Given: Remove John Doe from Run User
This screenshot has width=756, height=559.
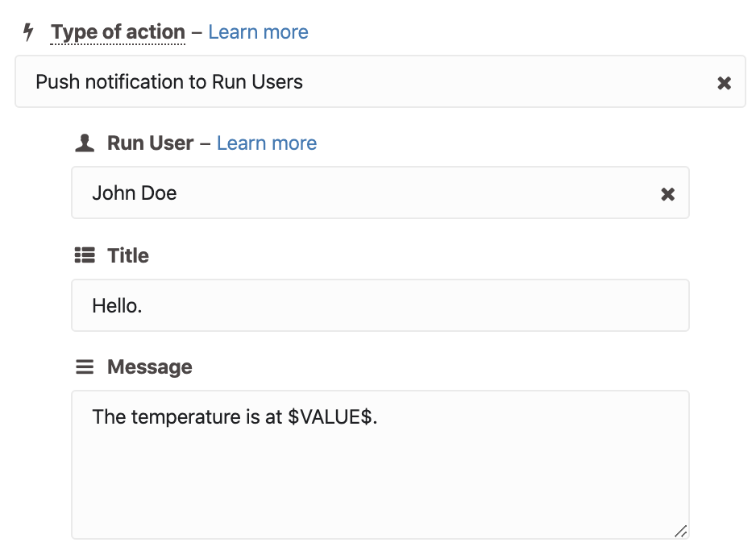Looking at the screenshot, I should 668,194.
